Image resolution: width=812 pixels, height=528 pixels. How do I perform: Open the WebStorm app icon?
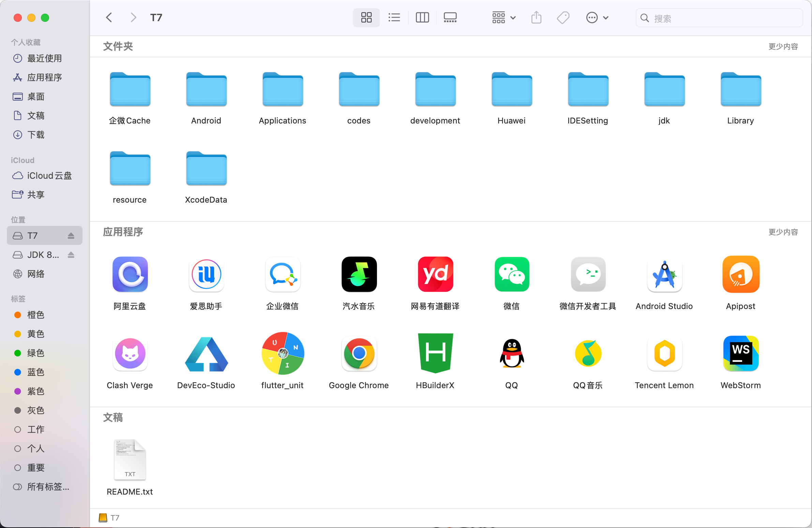740,353
